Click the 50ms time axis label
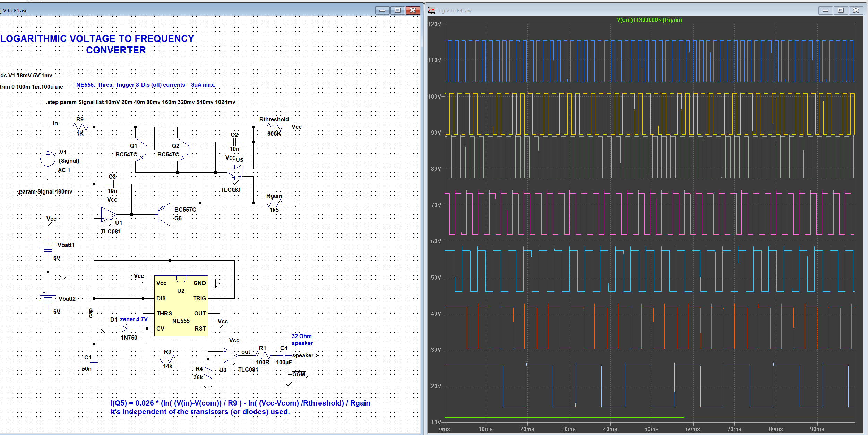Screen dimensions: 868x435 click(x=651, y=429)
